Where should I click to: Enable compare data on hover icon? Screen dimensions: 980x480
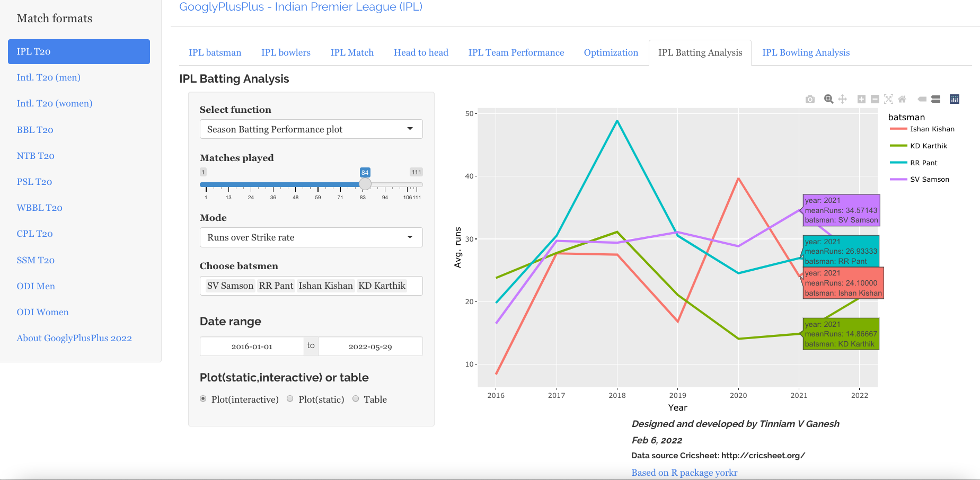click(935, 99)
